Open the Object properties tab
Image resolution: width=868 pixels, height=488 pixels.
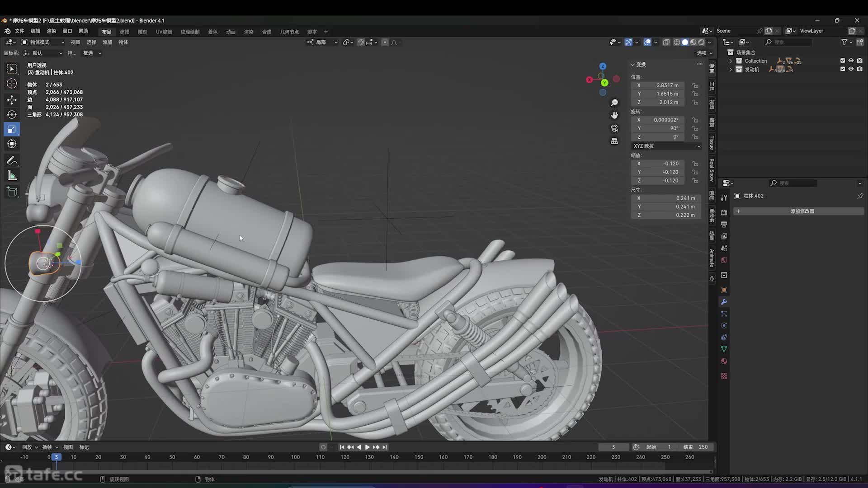coord(724,290)
